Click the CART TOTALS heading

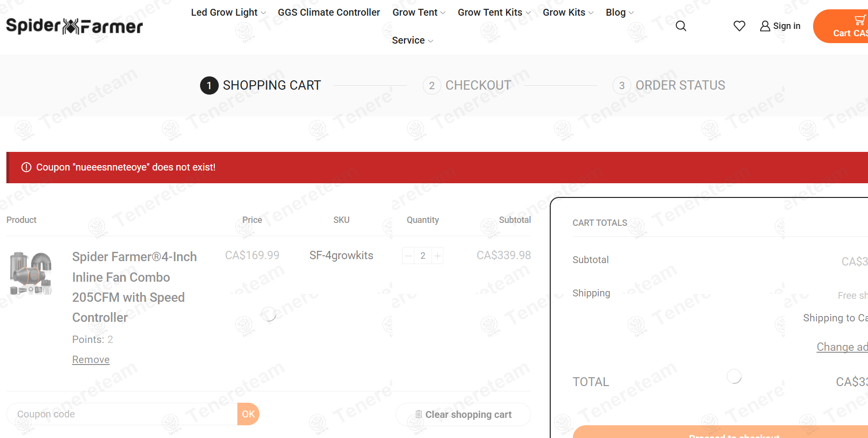[x=600, y=223]
